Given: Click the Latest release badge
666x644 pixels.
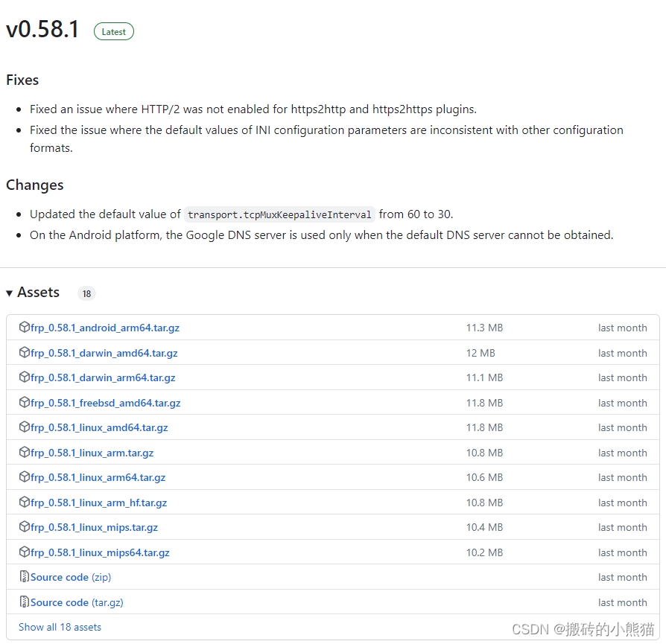Looking at the screenshot, I should click(113, 31).
